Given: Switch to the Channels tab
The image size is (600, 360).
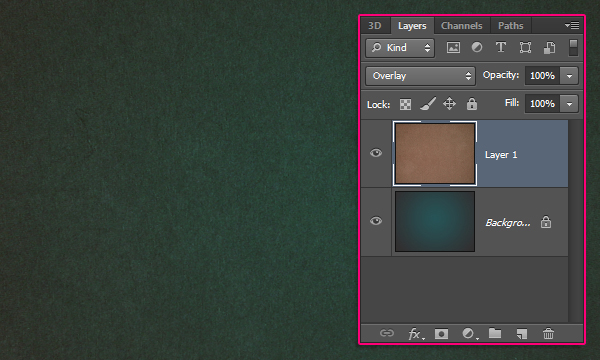Looking at the screenshot, I should pos(462,26).
